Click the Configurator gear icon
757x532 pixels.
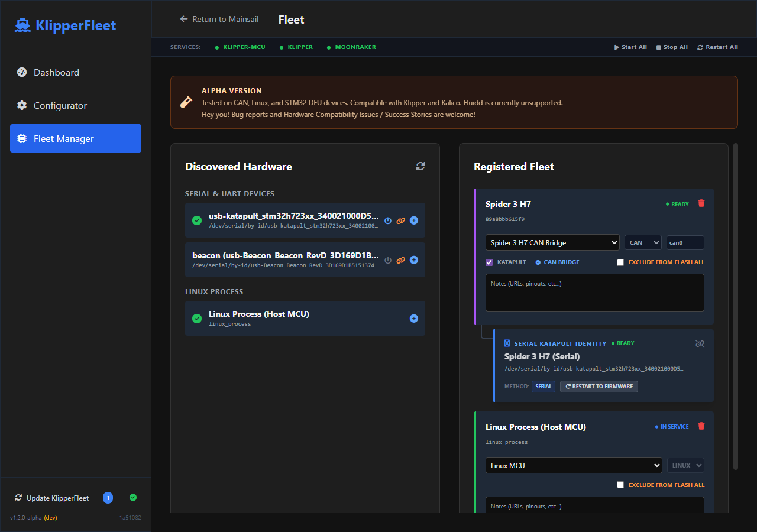22,105
